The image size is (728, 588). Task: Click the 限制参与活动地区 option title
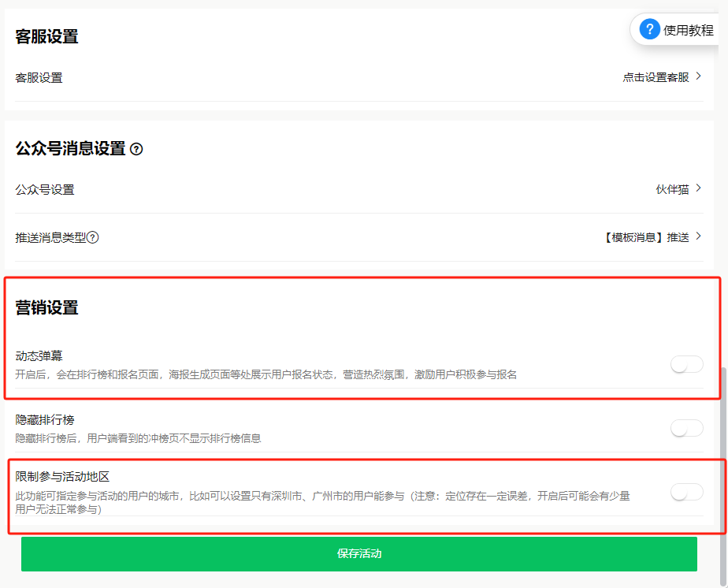click(63, 477)
